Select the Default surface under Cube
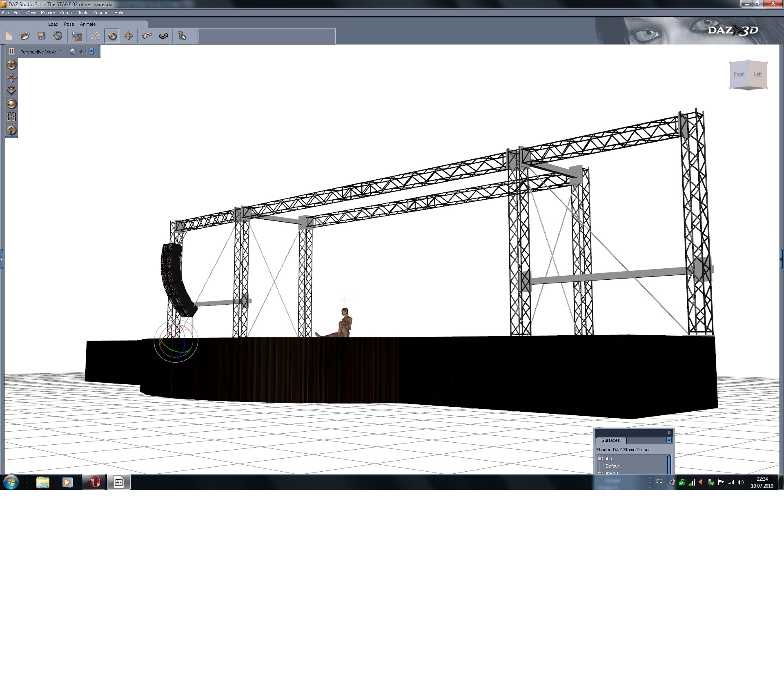This screenshot has width=784, height=682. click(612, 466)
